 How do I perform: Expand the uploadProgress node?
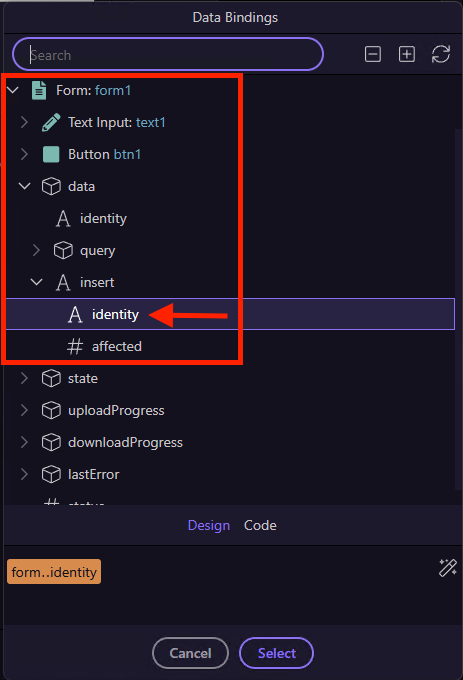click(x=25, y=410)
